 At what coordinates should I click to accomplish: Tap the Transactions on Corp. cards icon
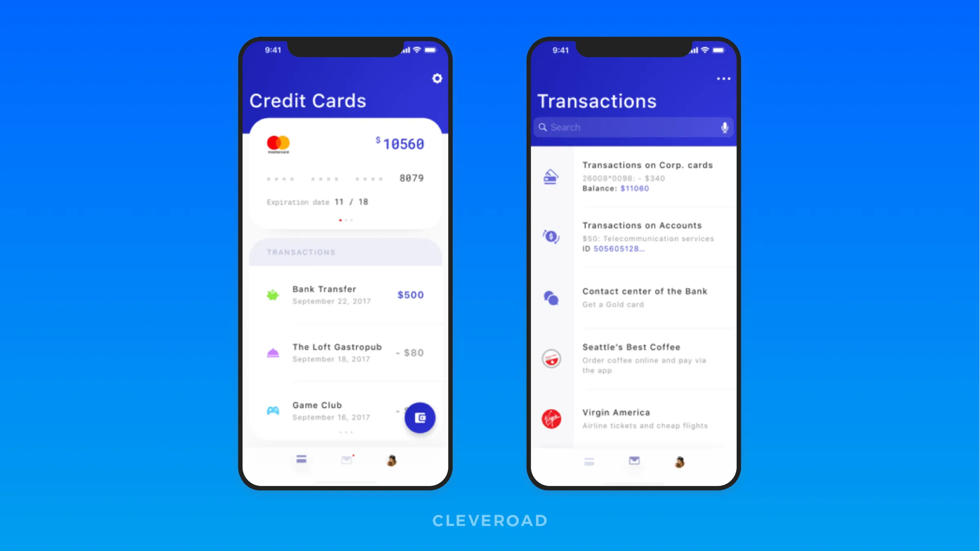(551, 176)
